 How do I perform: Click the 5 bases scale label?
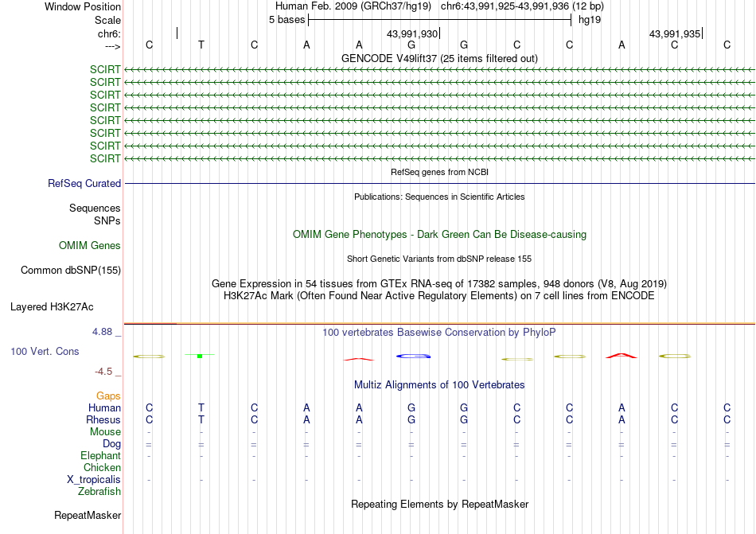(x=286, y=20)
